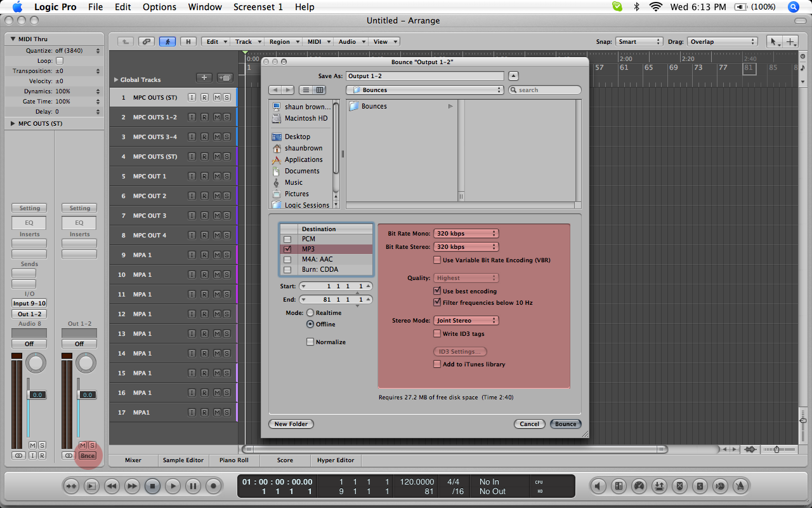Image resolution: width=812 pixels, height=508 pixels.
Task: Open the Stereo Mode Joint Stereo dropdown
Action: 466,321
